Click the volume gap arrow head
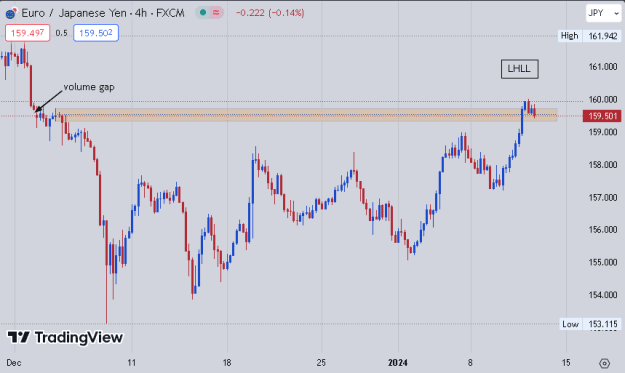The width and height of the screenshot is (625, 373). point(37,109)
